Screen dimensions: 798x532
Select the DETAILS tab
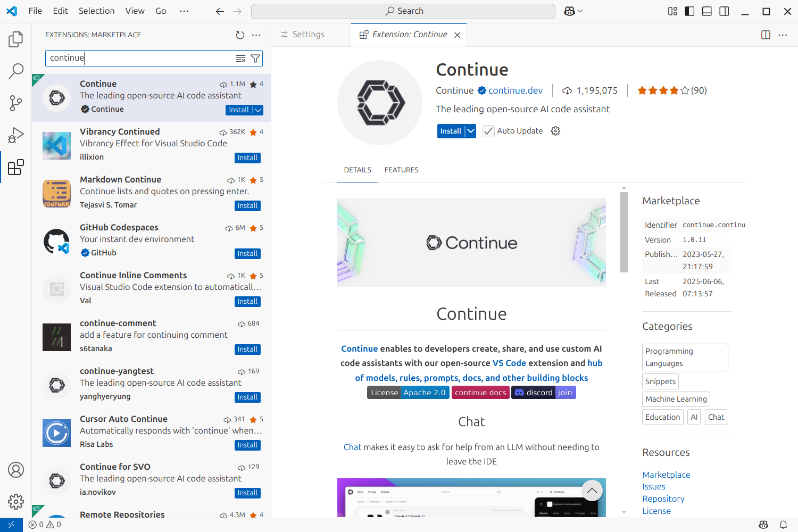point(358,170)
